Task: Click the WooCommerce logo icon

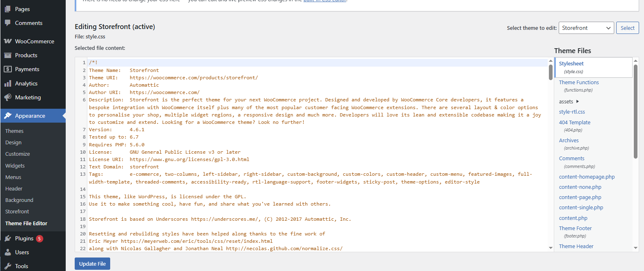Action: click(x=8, y=41)
